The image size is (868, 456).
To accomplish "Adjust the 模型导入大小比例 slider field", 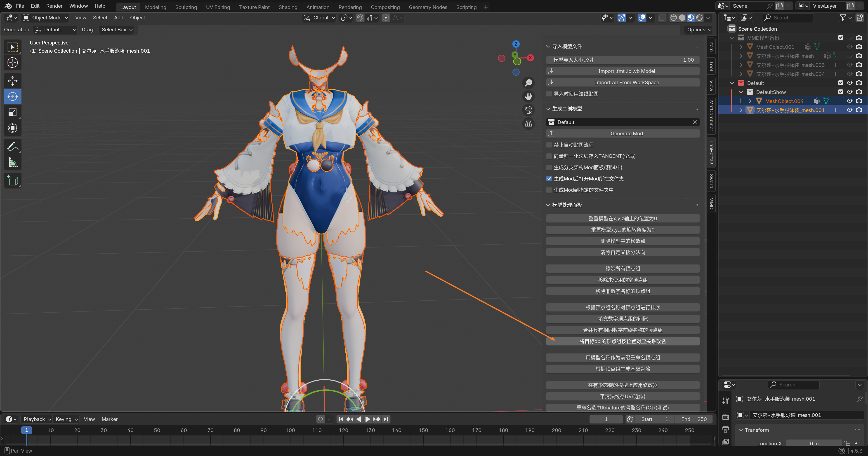I will (622, 60).
